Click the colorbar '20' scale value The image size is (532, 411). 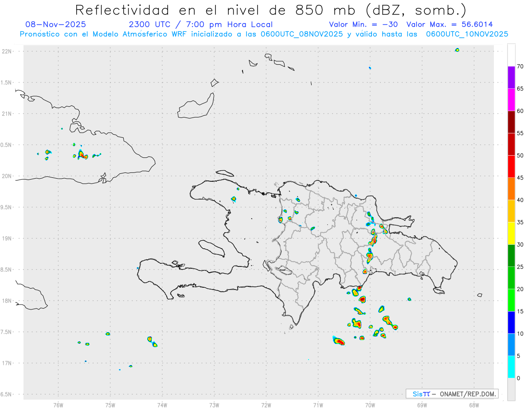click(520, 289)
